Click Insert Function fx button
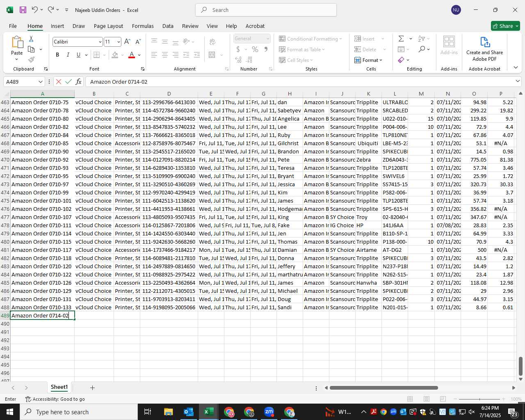Image resolution: width=525 pixels, height=420 pixels. coord(78,82)
